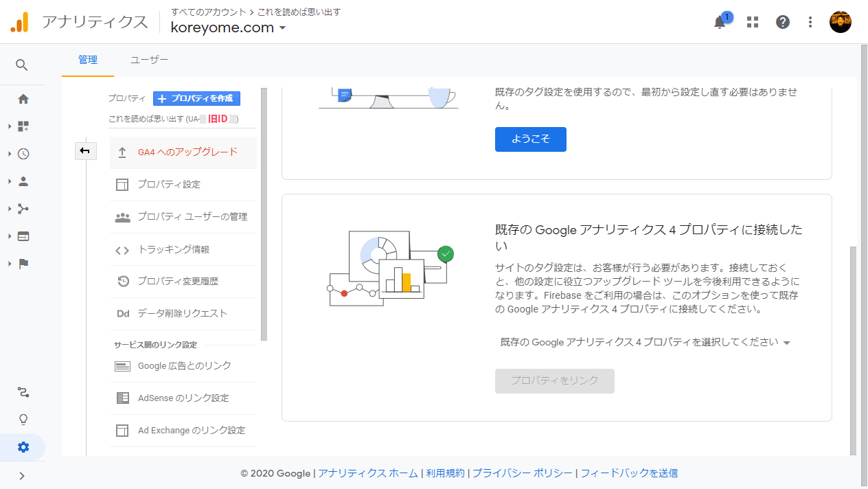Open プロパティ変更履歴 menu item
Viewport: 868px width, 489px height.
tap(183, 281)
